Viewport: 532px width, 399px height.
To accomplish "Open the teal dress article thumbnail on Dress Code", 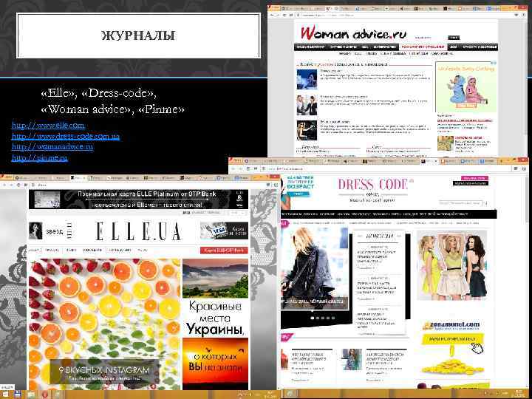I will click(352, 359).
